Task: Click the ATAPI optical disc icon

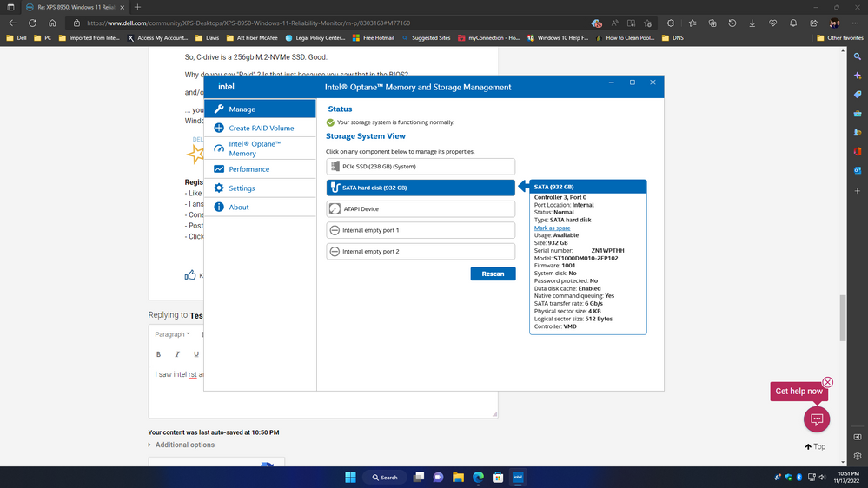Action: click(335, 208)
